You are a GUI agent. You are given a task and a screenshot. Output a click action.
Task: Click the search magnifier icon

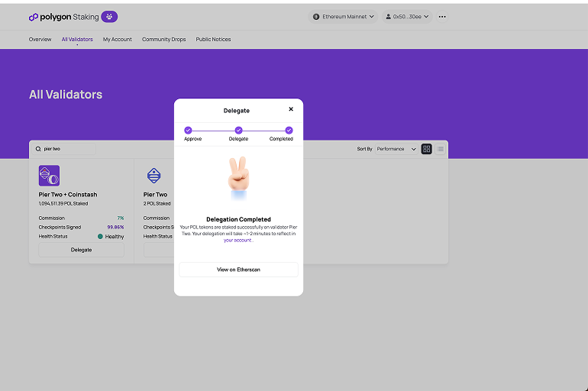pos(38,149)
